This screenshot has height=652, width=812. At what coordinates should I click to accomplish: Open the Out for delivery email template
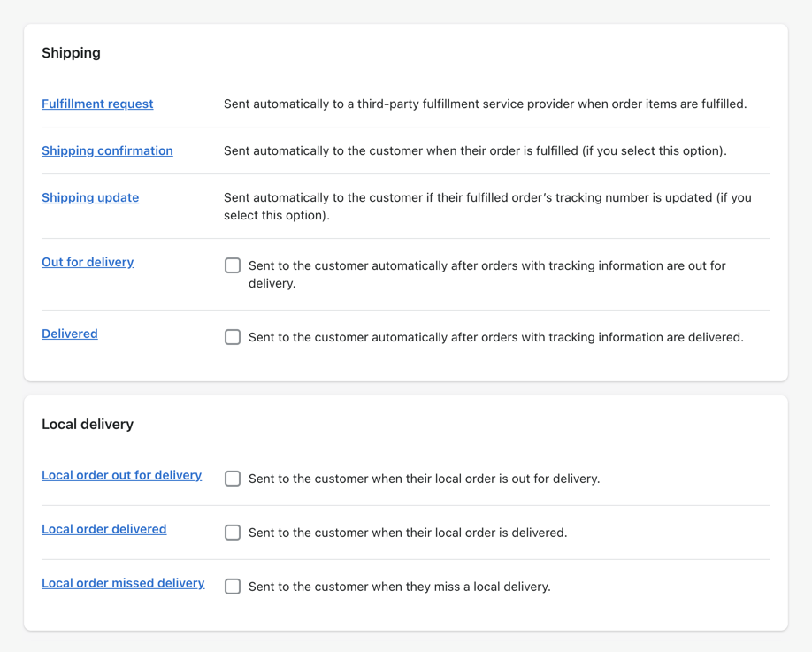coord(87,262)
